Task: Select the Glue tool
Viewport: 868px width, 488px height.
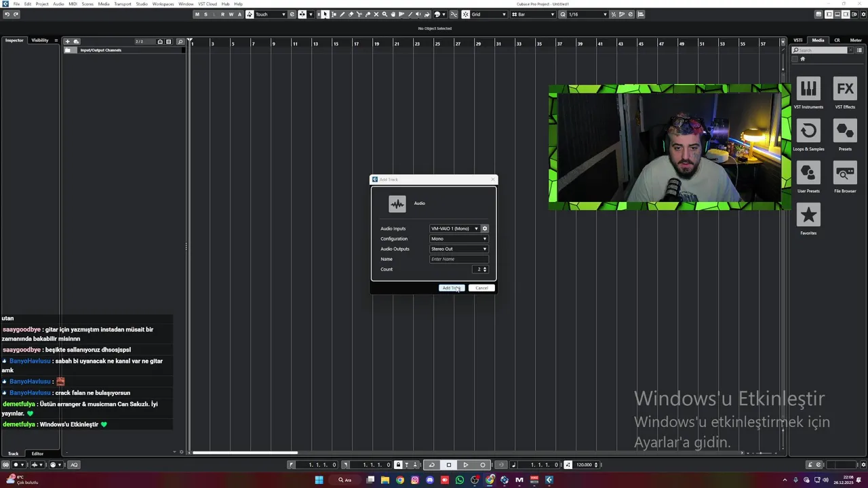Action: tap(368, 14)
